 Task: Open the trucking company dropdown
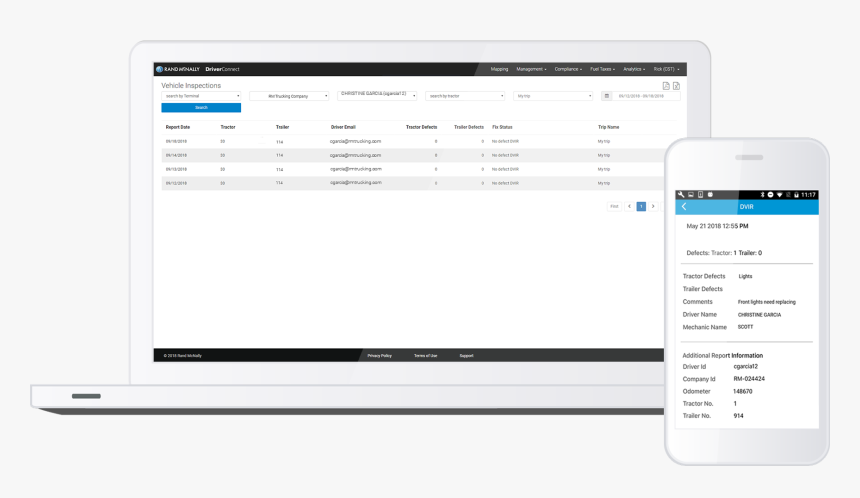(289, 96)
